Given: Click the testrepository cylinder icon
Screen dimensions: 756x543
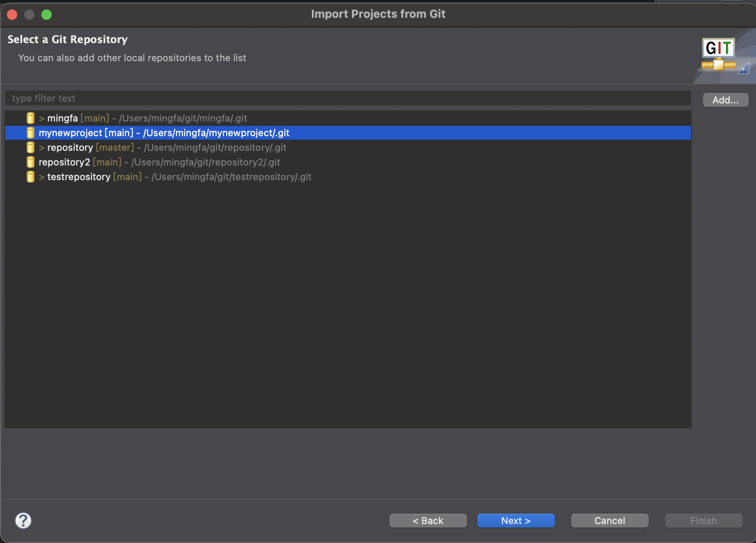Looking at the screenshot, I should [x=30, y=177].
